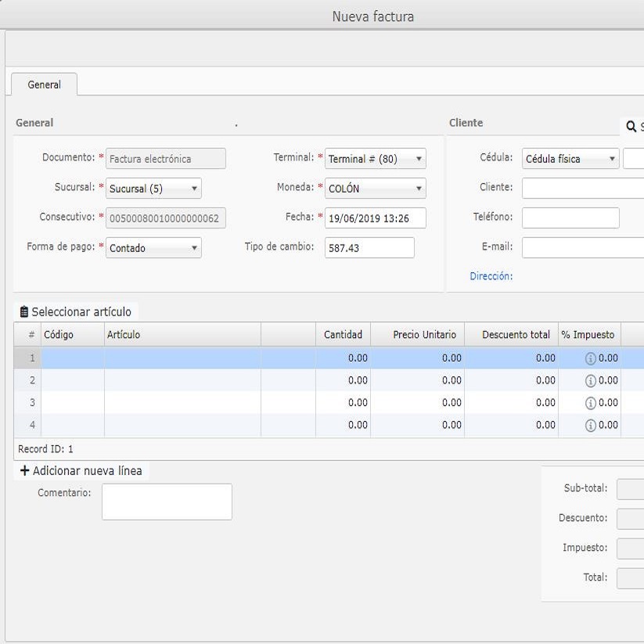Click the Tipo de cambio field
The height and width of the screenshot is (644, 644).
[x=369, y=248]
